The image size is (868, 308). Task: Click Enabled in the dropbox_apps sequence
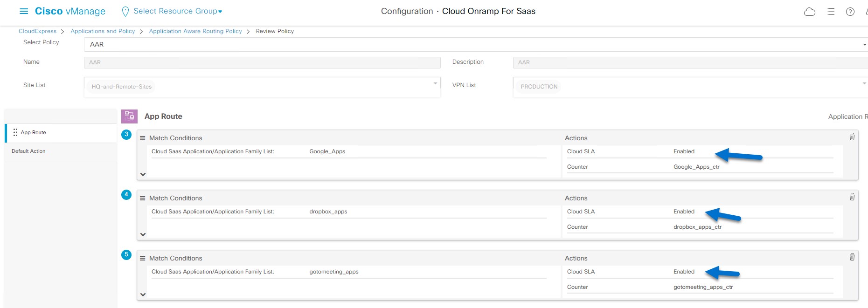(x=684, y=212)
